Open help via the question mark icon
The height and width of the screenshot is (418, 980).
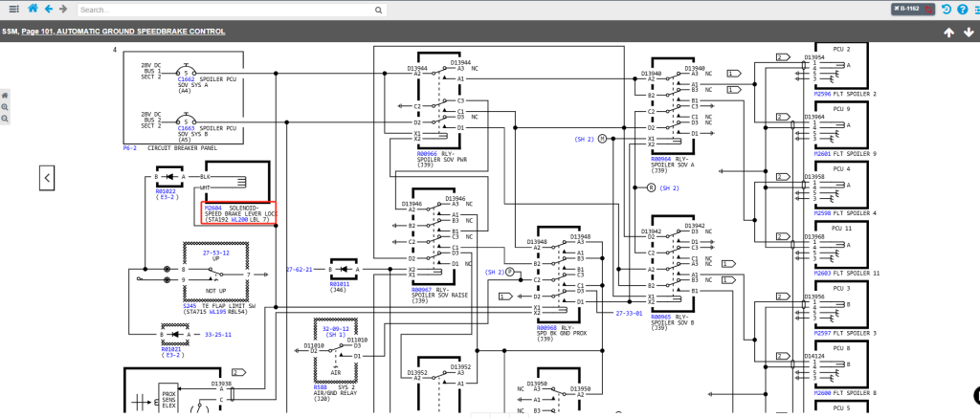coord(962,9)
